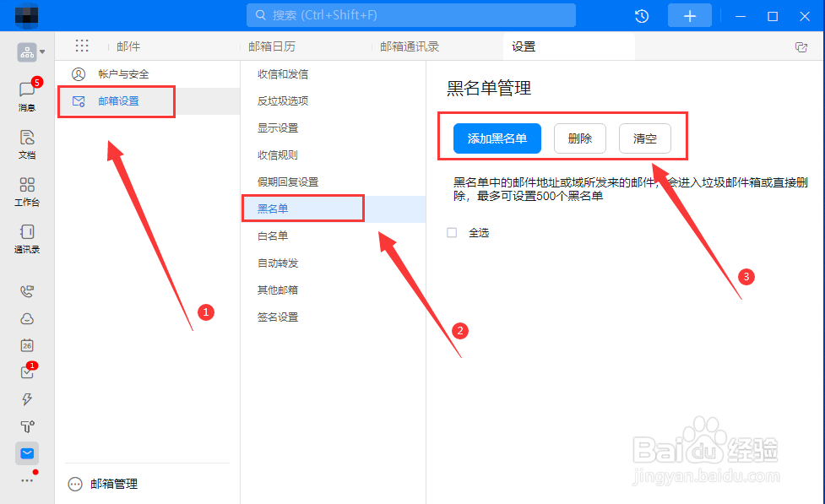Click the blue mail icon in sidebar

(x=27, y=453)
